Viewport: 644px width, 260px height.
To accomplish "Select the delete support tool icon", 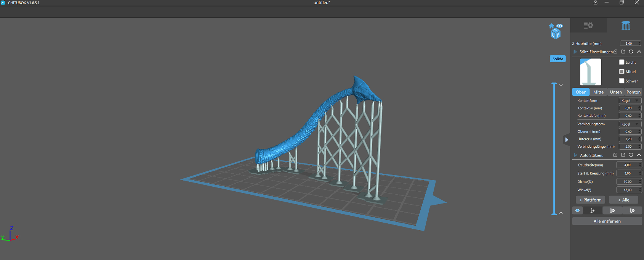I will tap(612, 210).
